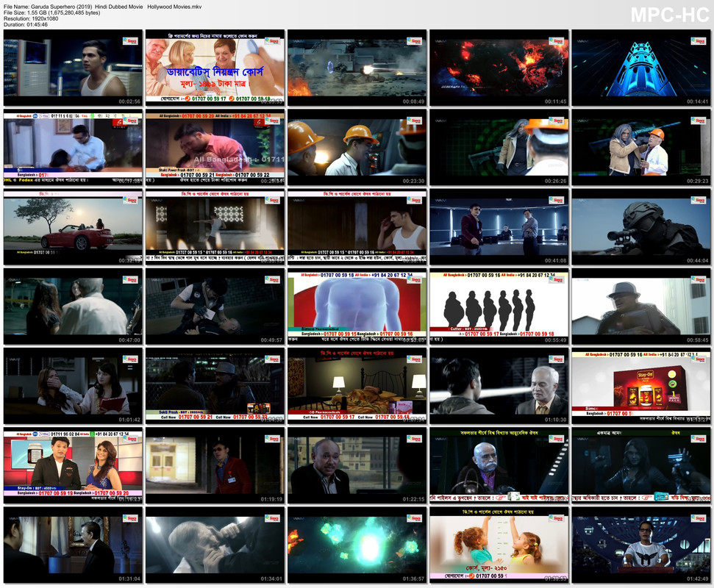Open the old man with mustache thumbnail
This screenshot has height=588, width=714.
[x=499, y=465]
